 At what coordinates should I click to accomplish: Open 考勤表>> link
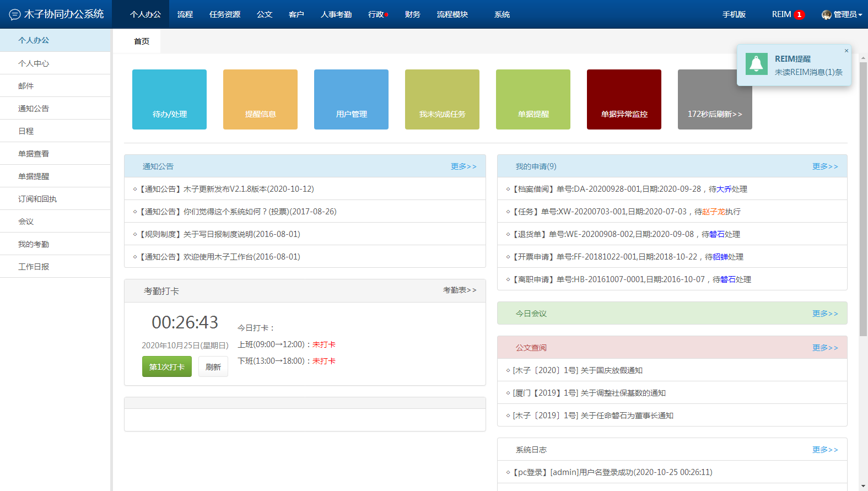pos(460,290)
